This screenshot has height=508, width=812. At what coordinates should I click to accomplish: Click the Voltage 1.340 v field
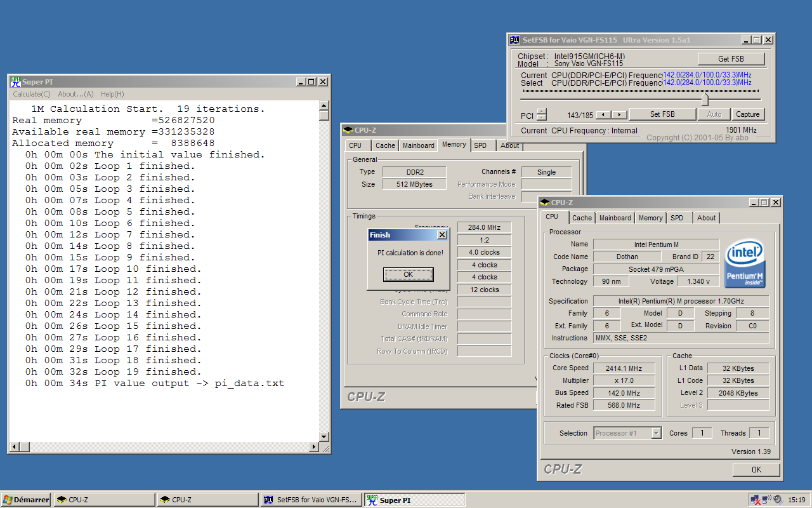698,281
